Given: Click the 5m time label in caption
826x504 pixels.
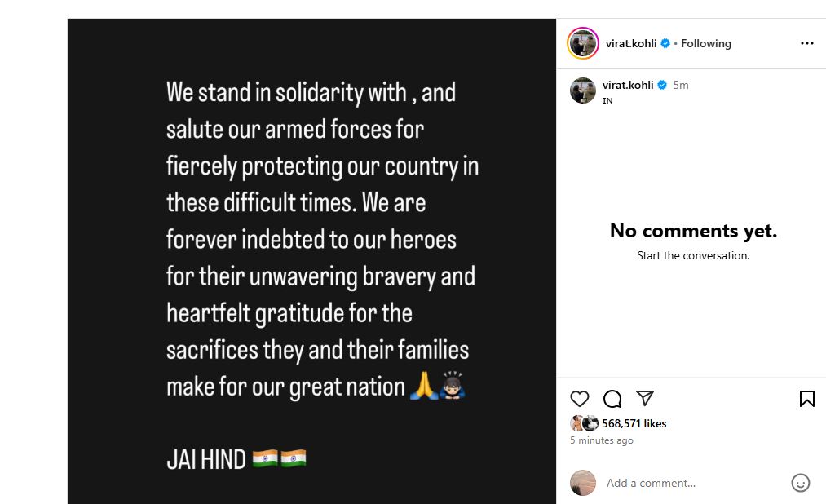Looking at the screenshot, I should click(x=681, y=85).
